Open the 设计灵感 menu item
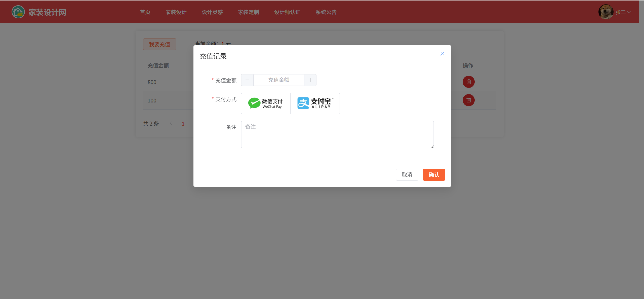Screen dimensions: 644x299 [x=212, y=12]
